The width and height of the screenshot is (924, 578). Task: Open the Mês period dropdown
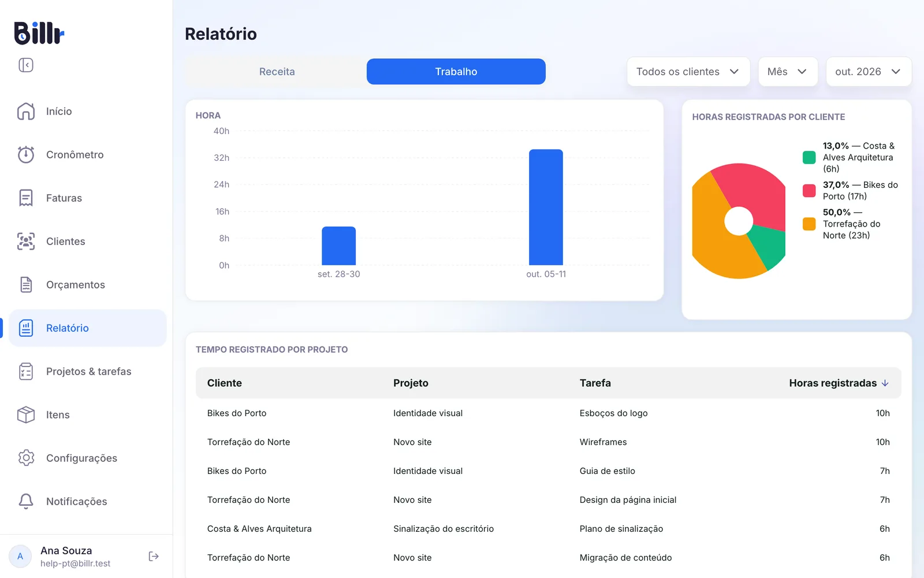(788, 72)
